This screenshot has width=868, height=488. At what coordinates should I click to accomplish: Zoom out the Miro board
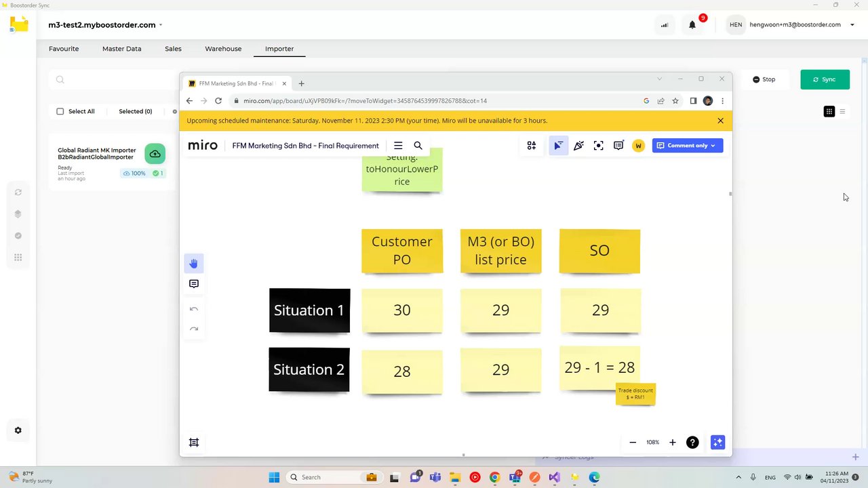point(633,443)
